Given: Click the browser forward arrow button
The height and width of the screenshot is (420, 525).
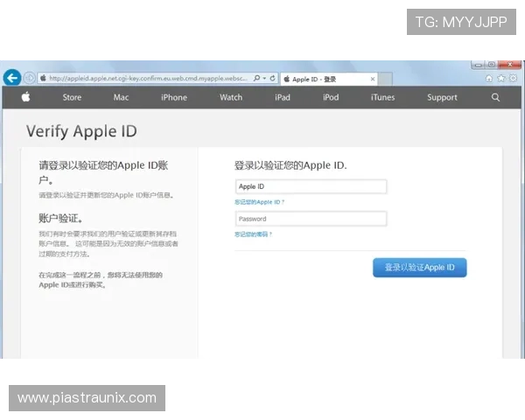Looking at the screenshot, I should coord(30,78).
